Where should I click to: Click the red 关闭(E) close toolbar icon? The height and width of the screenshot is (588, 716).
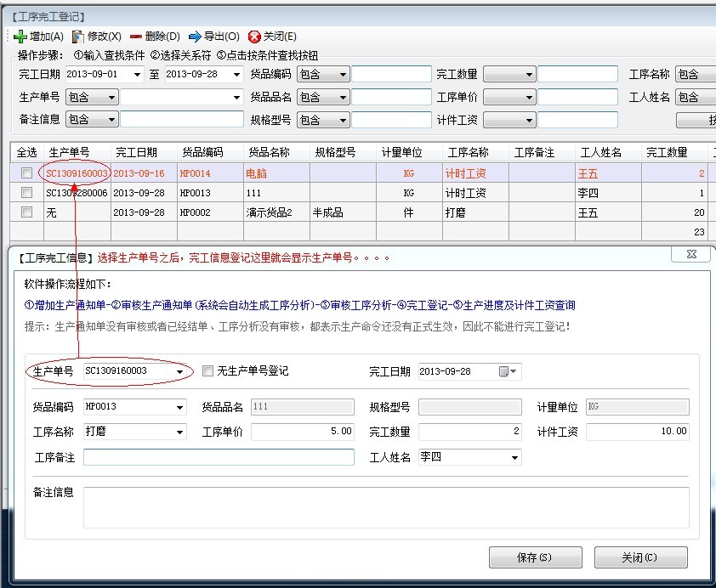[x=254, y=37]
